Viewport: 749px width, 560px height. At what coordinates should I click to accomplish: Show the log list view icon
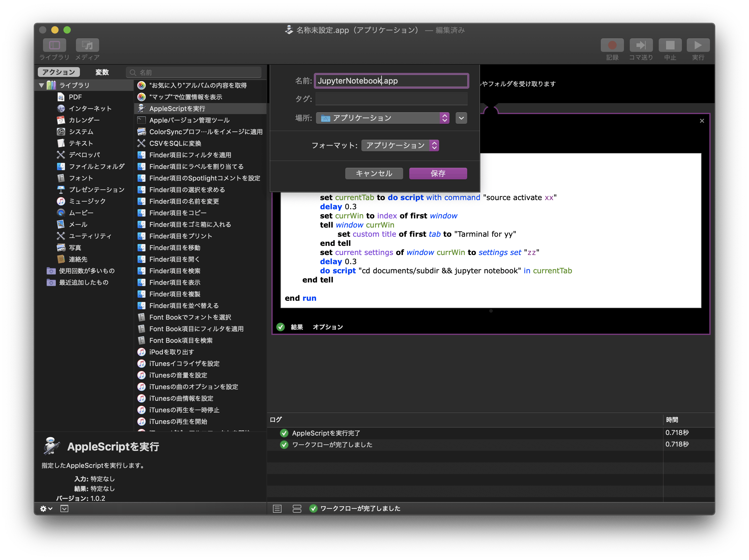tap(277, 508)
